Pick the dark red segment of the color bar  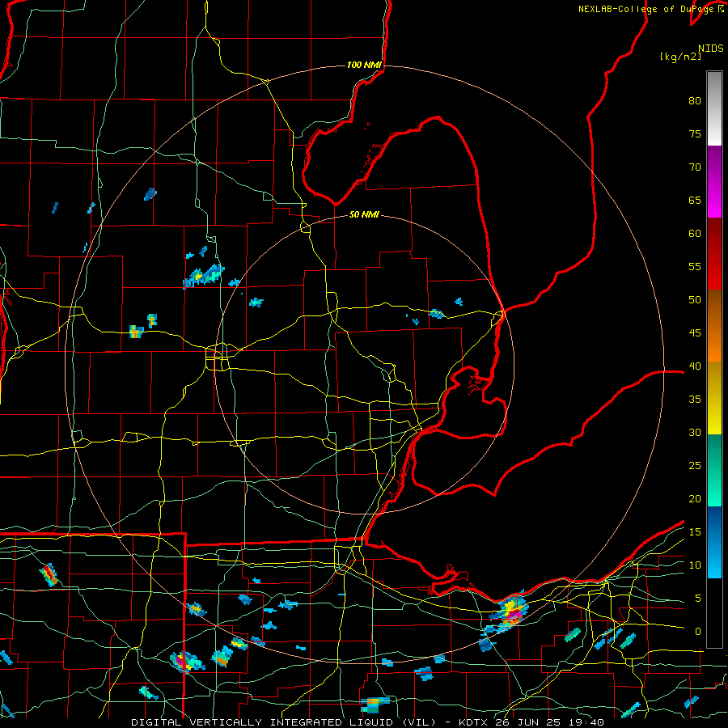(x=714, y=254)
